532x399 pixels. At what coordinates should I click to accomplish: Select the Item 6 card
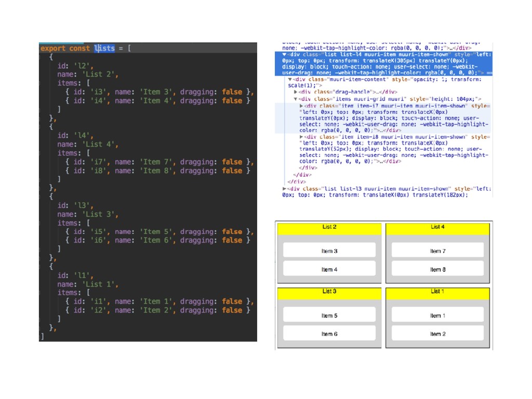click(329, 334)
